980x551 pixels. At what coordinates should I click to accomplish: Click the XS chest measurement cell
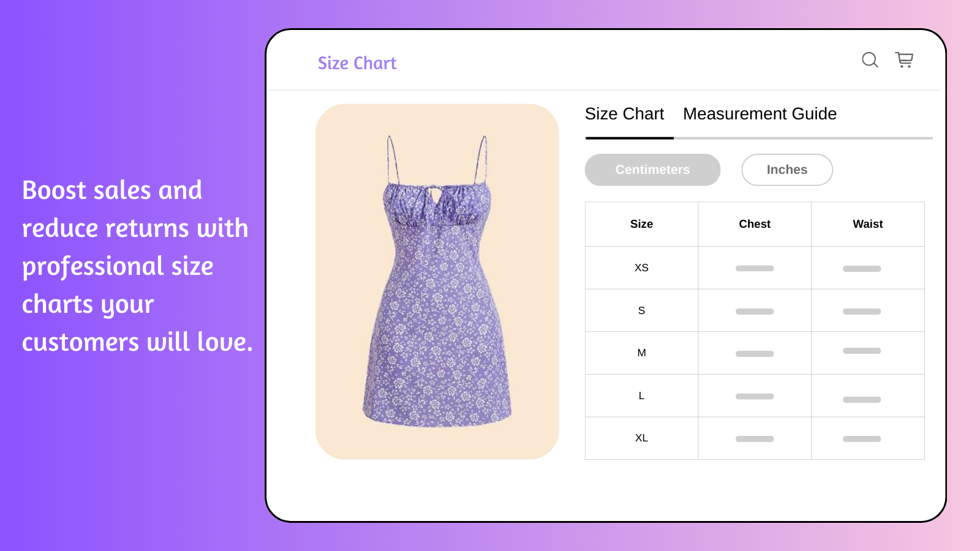tap(755, 268)
